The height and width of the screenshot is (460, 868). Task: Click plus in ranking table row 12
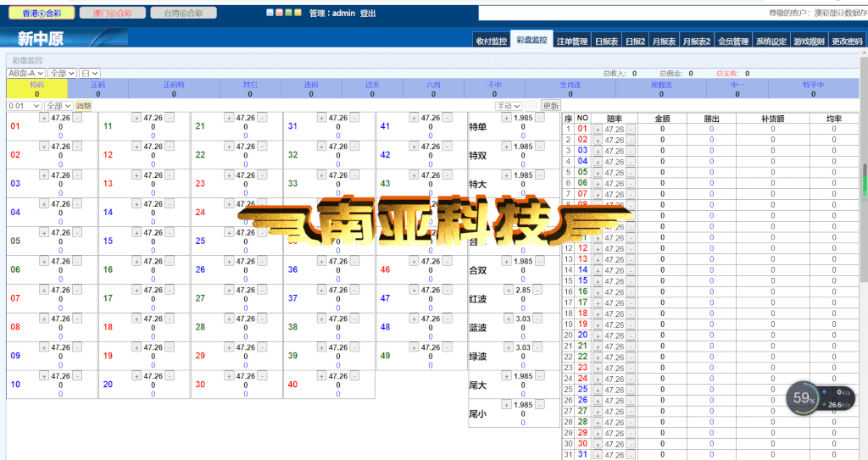coord(598,249)
